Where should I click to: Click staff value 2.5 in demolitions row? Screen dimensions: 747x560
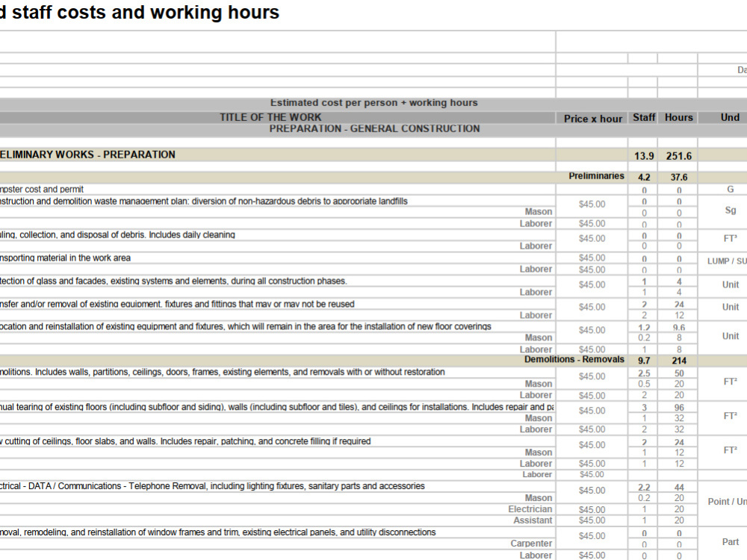[x=644, y=373]
